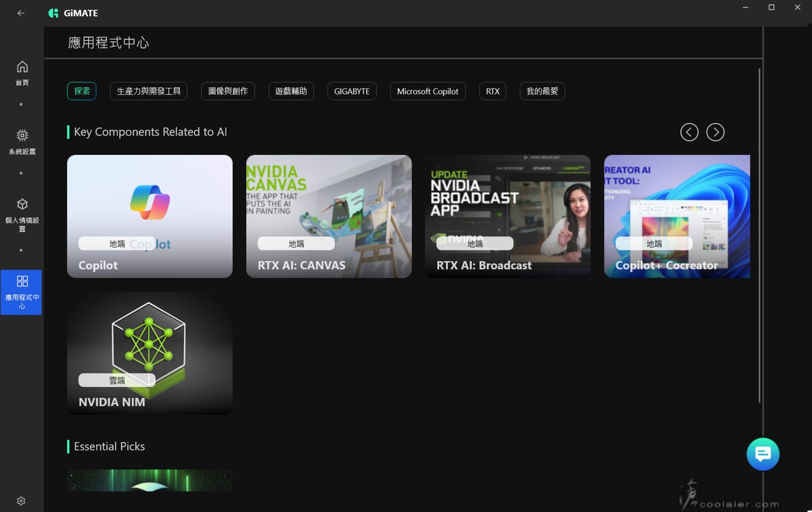Open the partially visible Essential Picks thumbnail
812x512 pixels.
[x=150, y=480]
